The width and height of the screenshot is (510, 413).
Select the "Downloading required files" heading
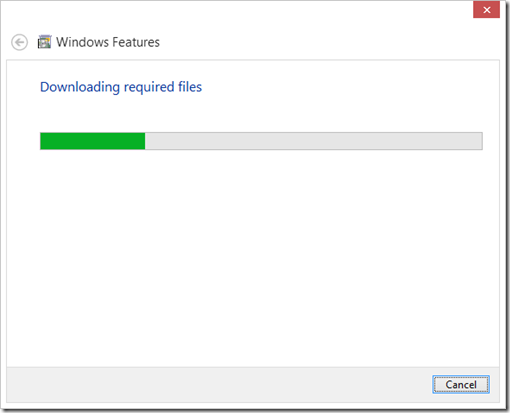(121, 87)
